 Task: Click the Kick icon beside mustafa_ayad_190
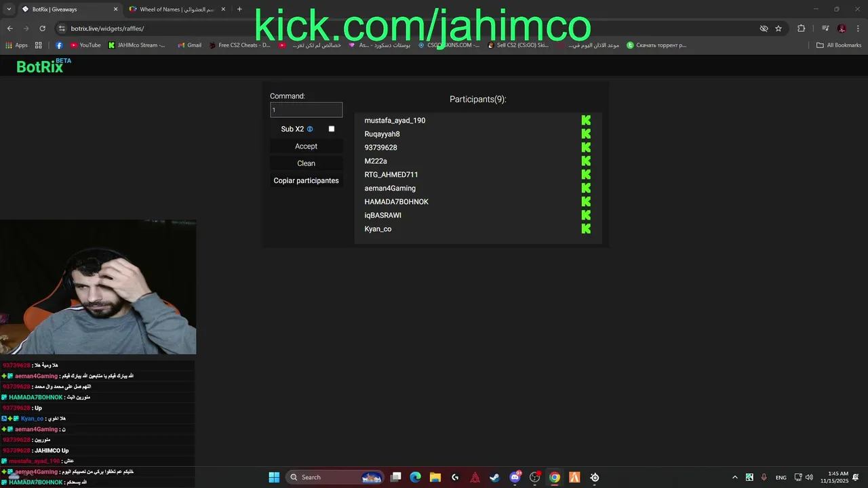pos(586,121)
